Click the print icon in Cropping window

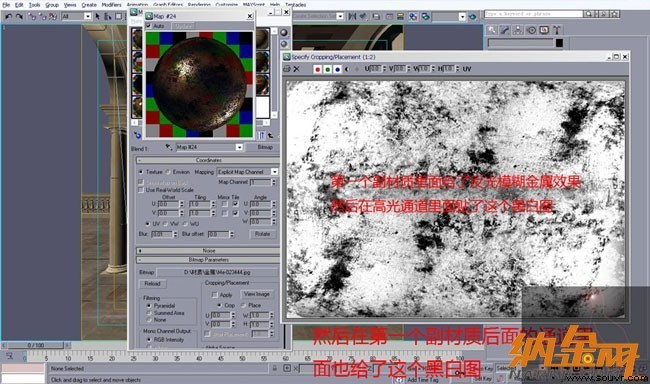coord(287,69)
